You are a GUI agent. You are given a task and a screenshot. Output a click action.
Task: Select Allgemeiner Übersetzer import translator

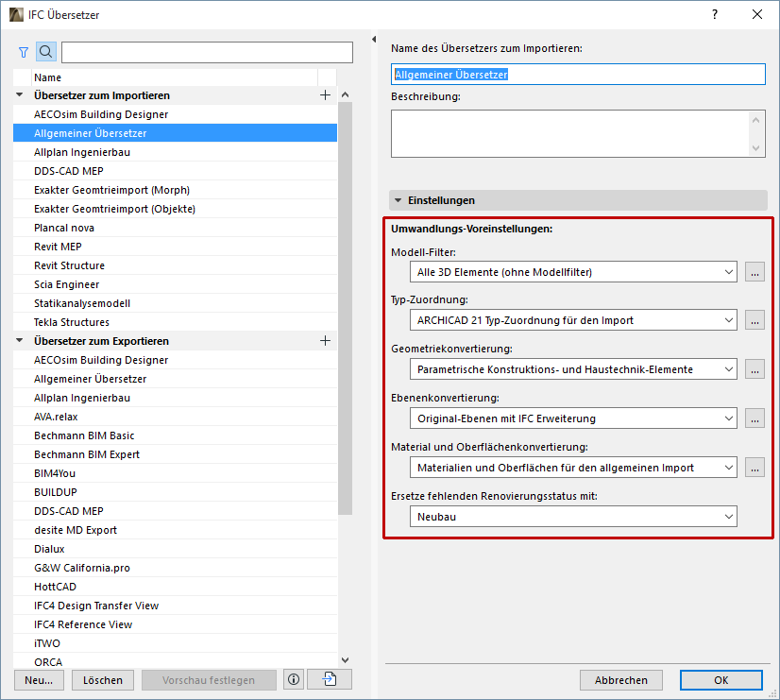175,133
